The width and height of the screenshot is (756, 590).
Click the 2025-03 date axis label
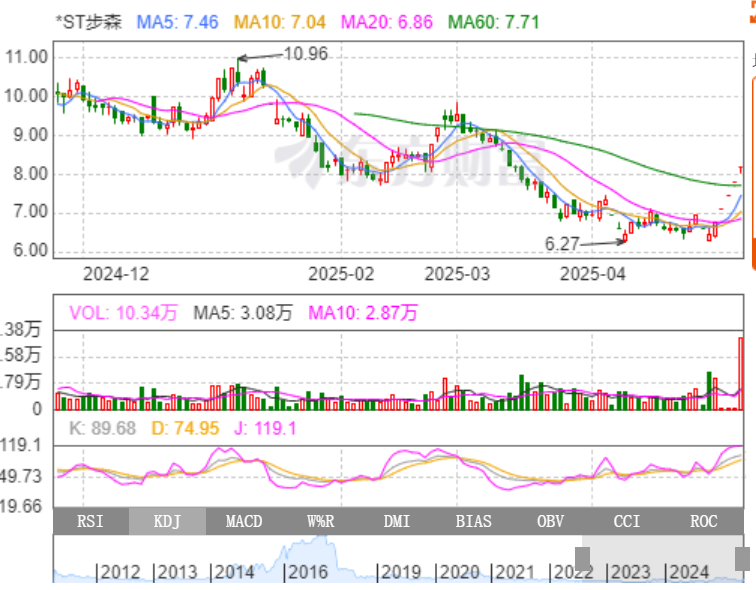(x=457, y=274)
